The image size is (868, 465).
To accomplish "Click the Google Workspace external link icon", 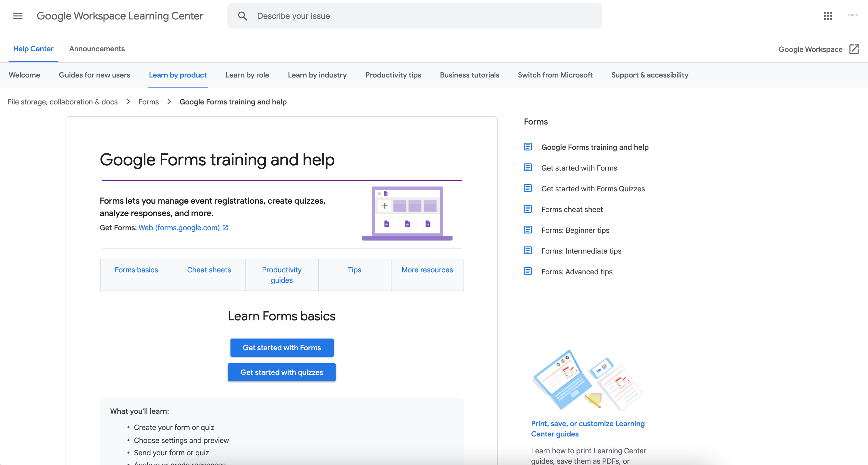I will point(854,49).
